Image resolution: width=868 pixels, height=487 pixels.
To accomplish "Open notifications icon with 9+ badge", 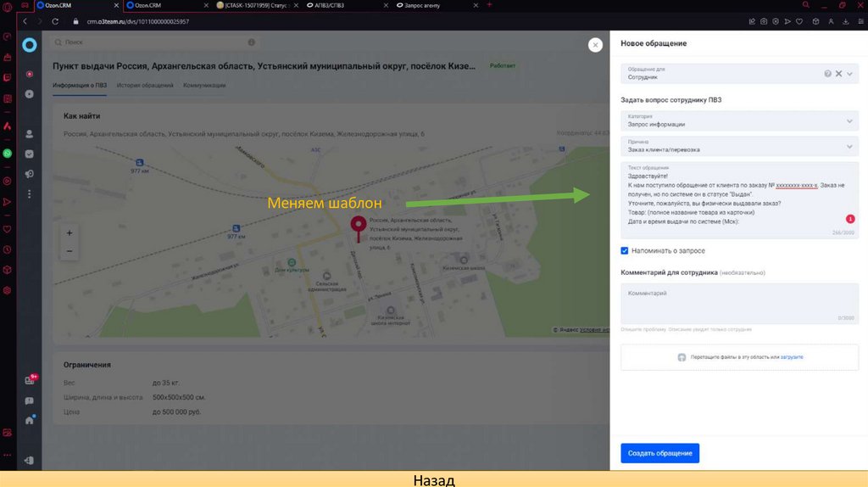I will pyautogui.click(x=31, y=379).
